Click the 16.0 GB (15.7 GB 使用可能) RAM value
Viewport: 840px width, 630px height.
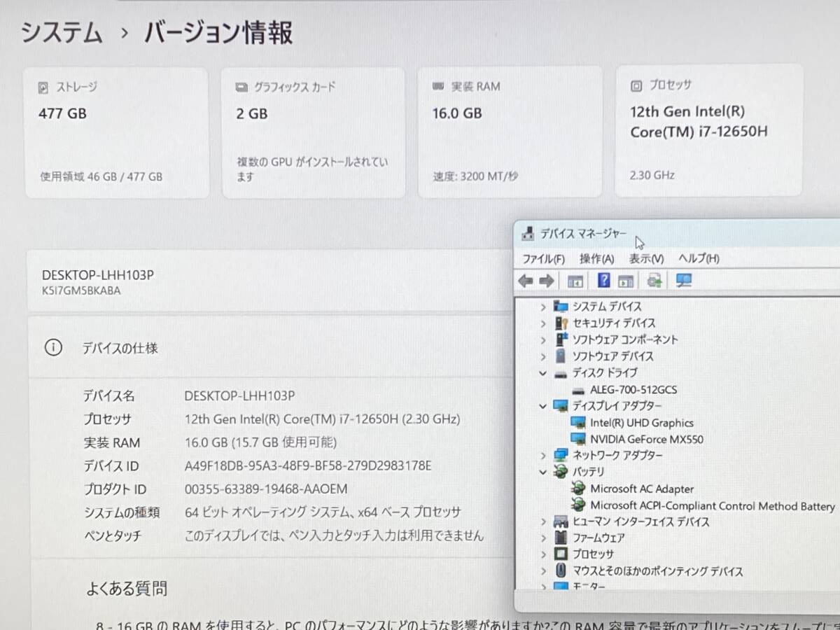(x=260, y=442)
